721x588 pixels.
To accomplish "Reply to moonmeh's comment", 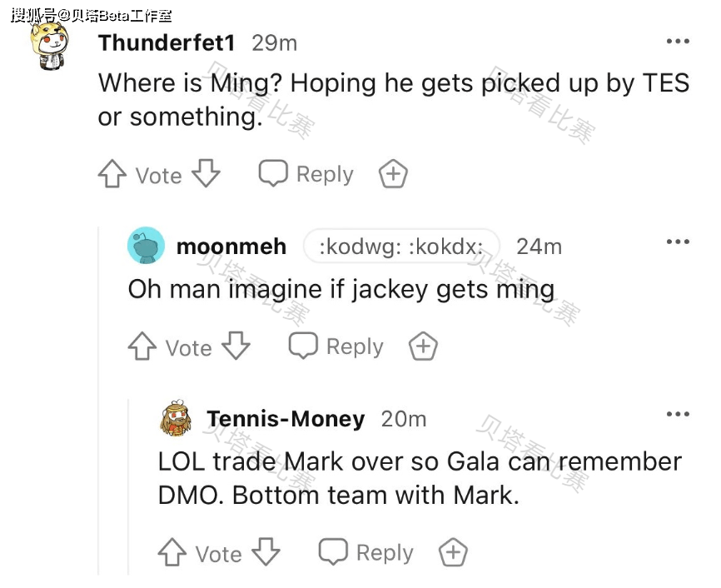I will pos(336,346).
